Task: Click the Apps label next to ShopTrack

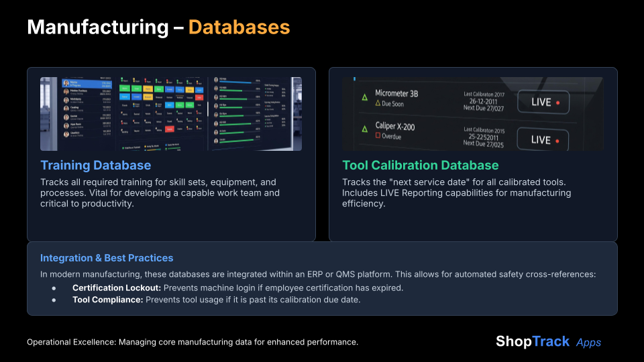Action: [x=588, y=343]
